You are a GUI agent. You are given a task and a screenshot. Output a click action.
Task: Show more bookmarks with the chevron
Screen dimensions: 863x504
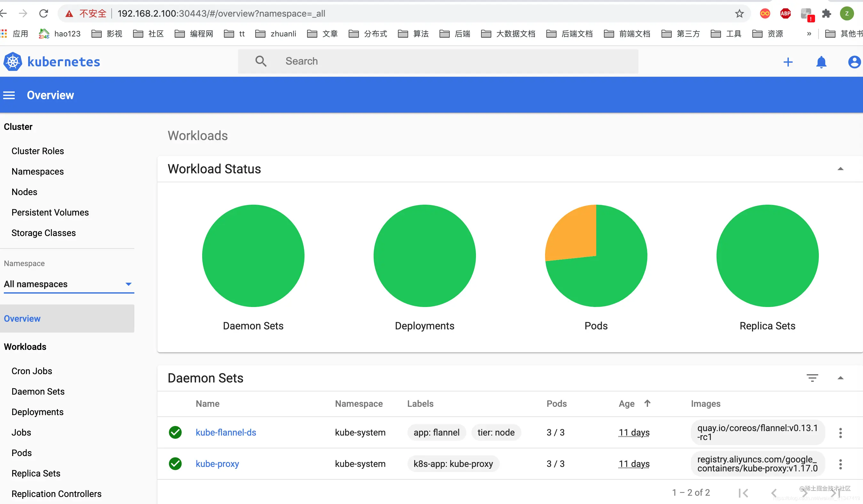[809, 34]
